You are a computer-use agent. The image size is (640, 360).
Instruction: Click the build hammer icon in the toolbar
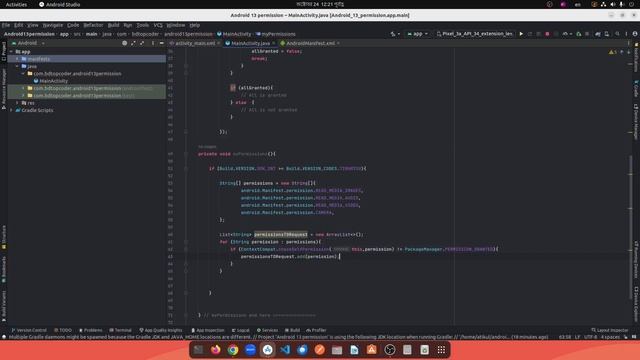click(x=393, y=34)
